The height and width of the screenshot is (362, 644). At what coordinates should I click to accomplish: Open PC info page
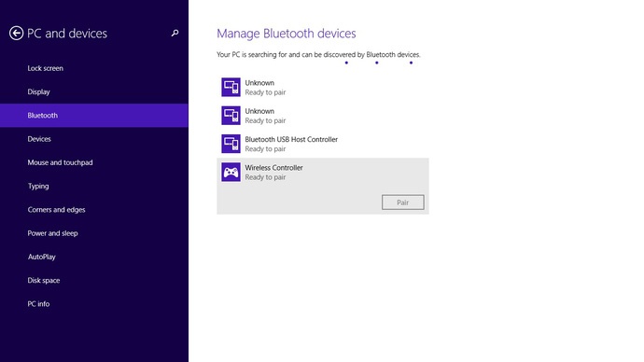tap(94, 304)
